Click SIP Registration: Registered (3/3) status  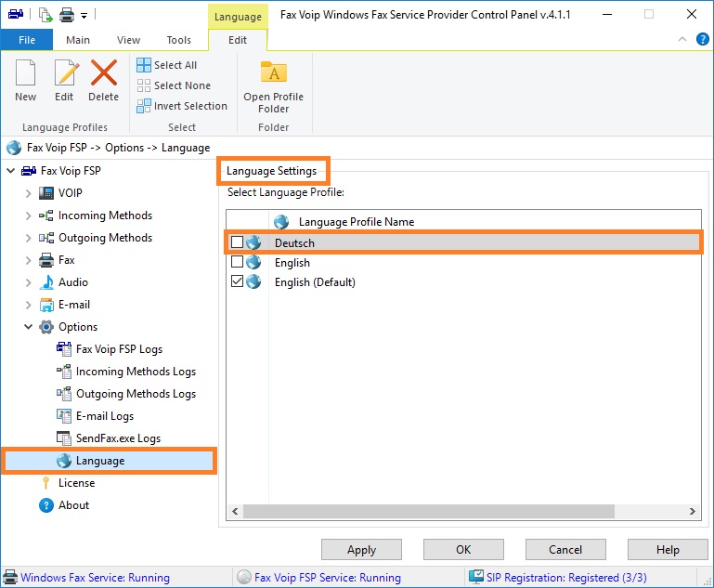(566, 578)
